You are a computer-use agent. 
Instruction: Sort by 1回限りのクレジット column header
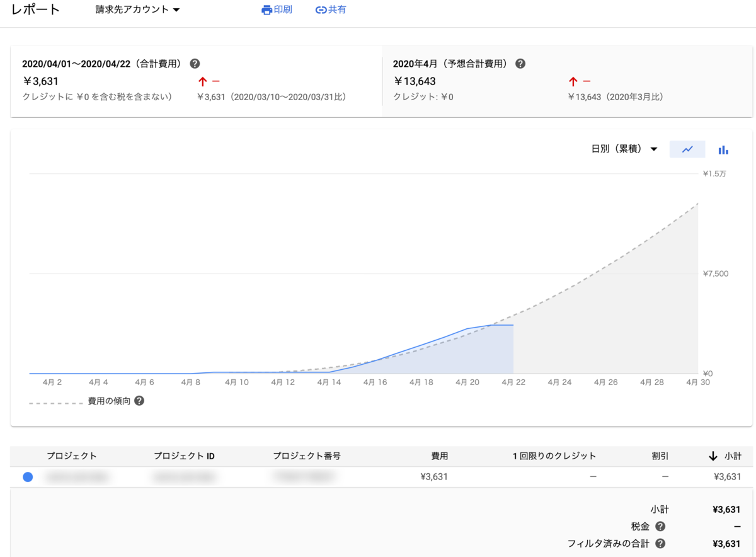point(554,456)
